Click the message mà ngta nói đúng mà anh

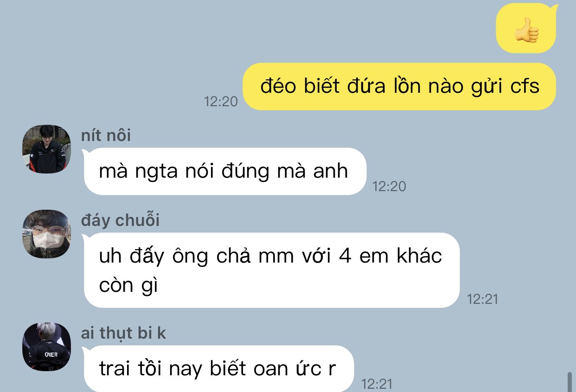coord(225,171)
